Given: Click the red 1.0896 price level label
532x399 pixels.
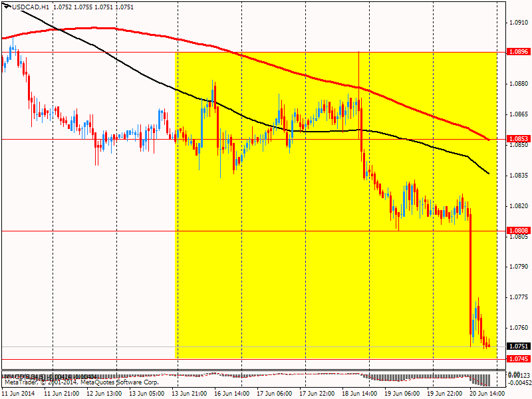Looking at the screenshot, I should [x=518, y=52].
